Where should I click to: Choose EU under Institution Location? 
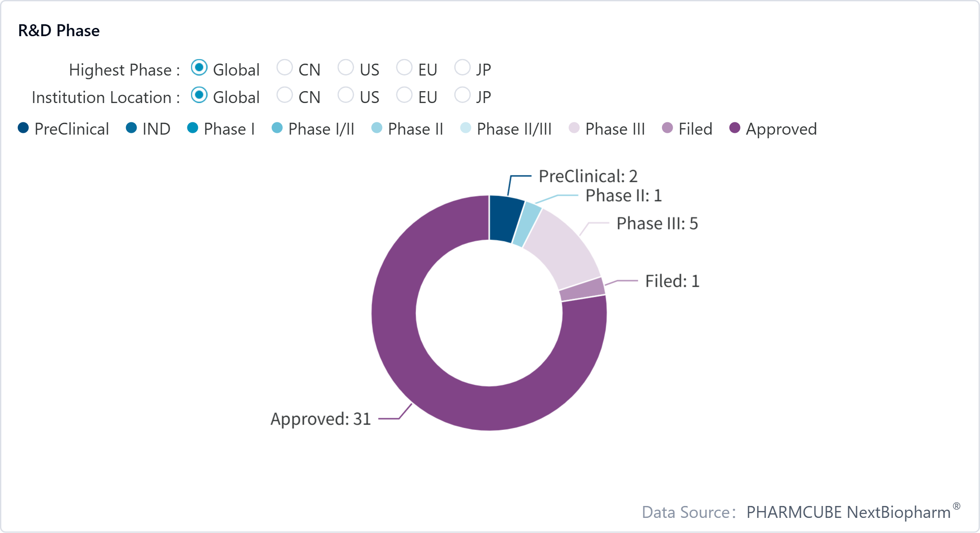coord(404,95)
